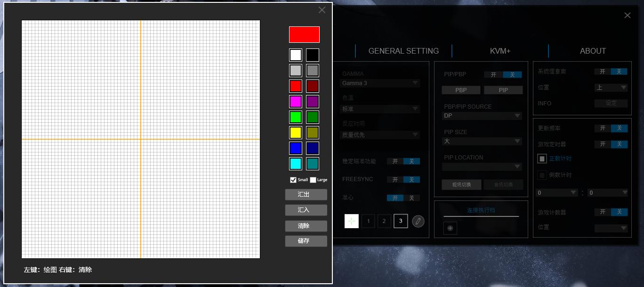The width and height of the screenshot is (644, 287).
Task: Pick the cyan color swatch
Action: pyautogui.click(x=296, y=164)
